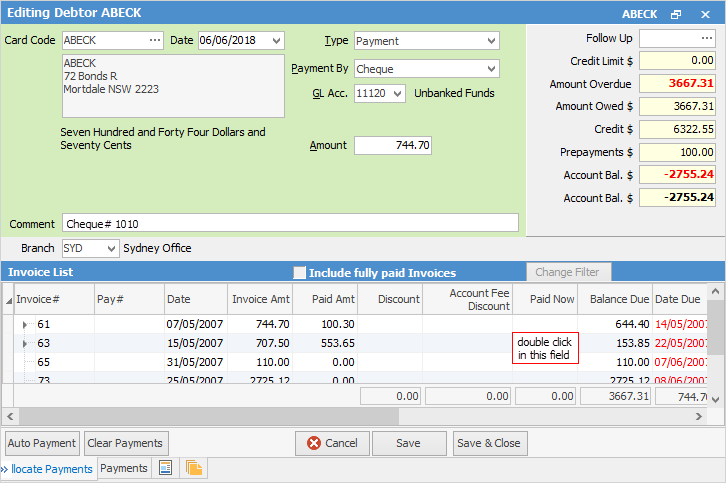Click the Clear Payments button
The image size is (726, 483).
tap(125, 443)
